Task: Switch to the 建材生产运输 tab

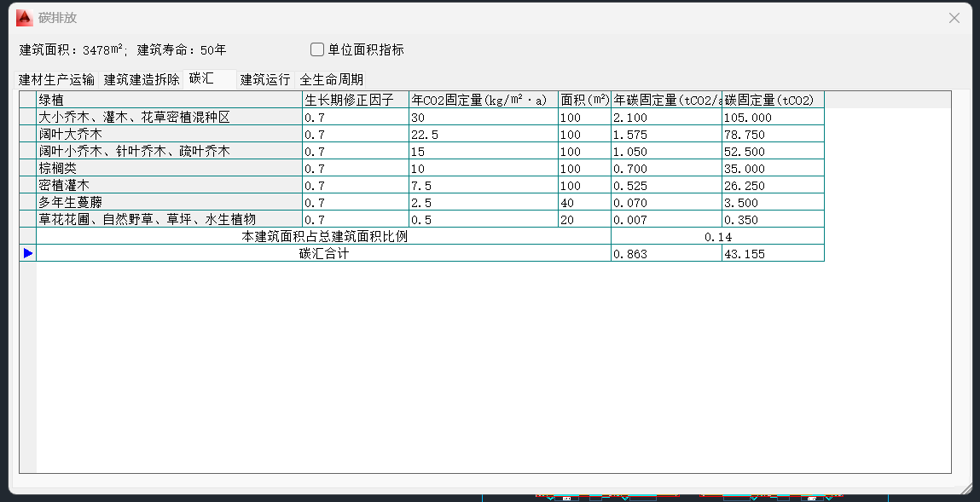Action: point(57,80)
